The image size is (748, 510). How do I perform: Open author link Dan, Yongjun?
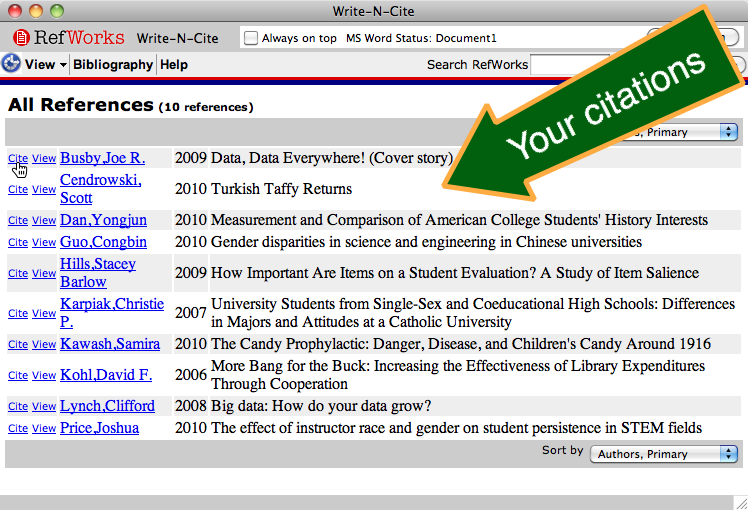[x=104, y=220]
